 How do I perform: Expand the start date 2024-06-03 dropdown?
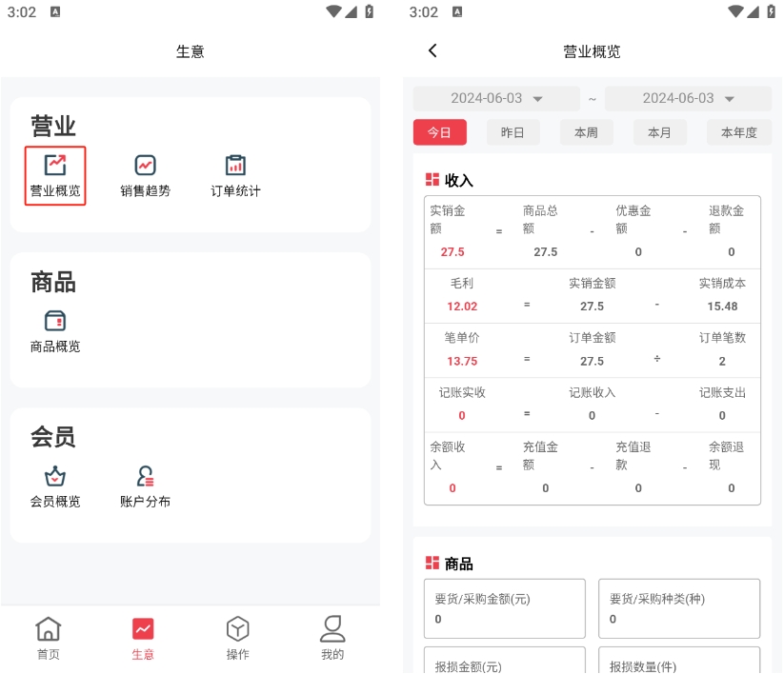click(x=496, y=99)
